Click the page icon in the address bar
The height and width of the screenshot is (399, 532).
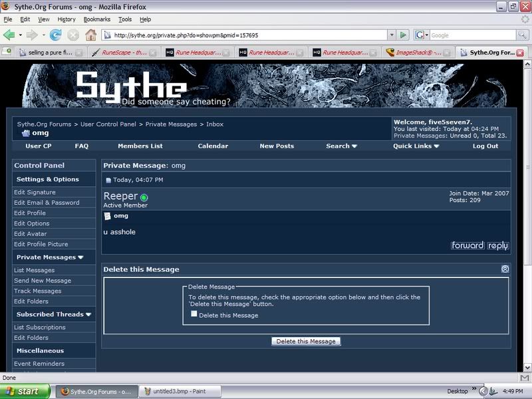tap(107, 35)
